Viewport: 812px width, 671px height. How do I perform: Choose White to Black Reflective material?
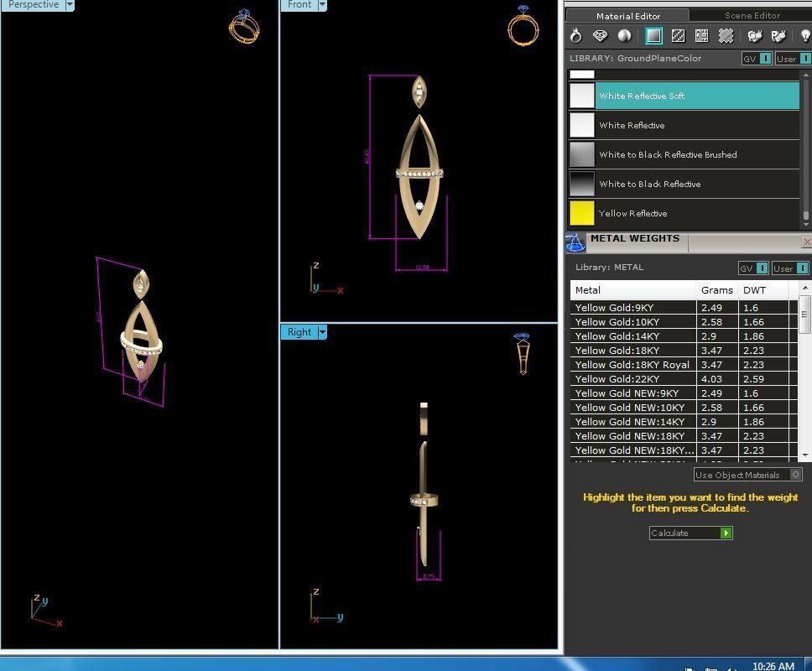pos(684,184)
